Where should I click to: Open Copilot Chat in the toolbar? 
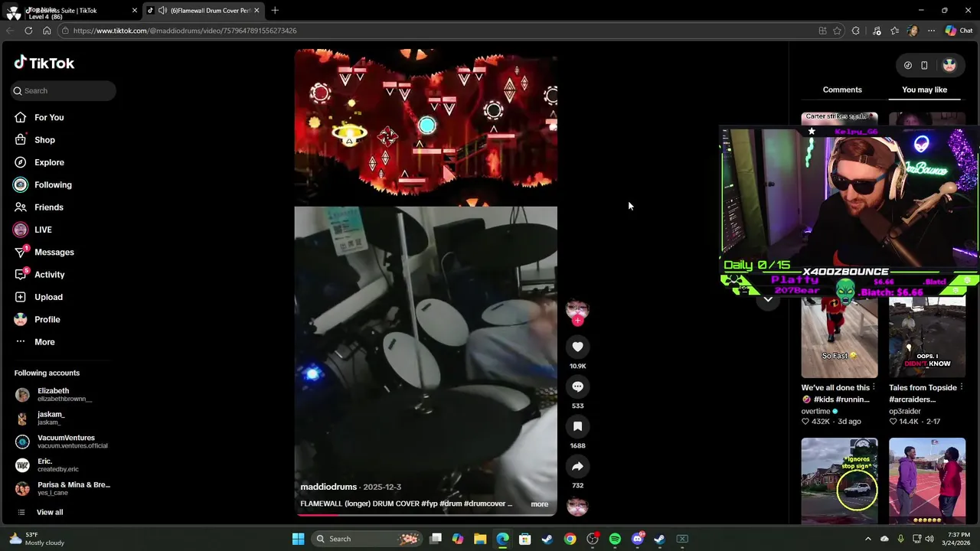point(959,31)
